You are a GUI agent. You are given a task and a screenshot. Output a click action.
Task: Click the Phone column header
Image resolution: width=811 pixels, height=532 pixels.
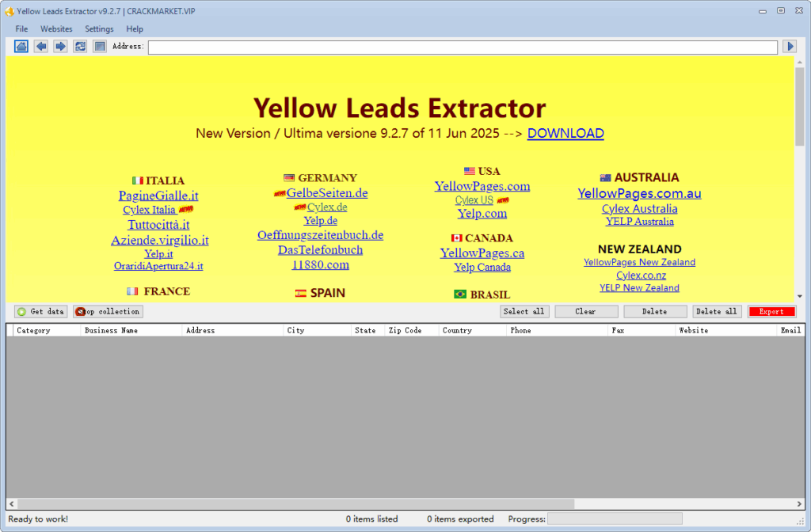557,330
